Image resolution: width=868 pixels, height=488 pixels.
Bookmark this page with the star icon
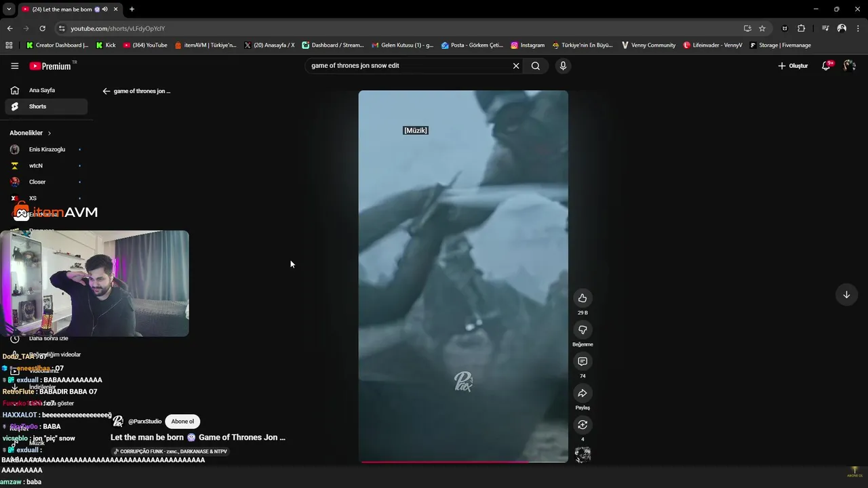762,28
